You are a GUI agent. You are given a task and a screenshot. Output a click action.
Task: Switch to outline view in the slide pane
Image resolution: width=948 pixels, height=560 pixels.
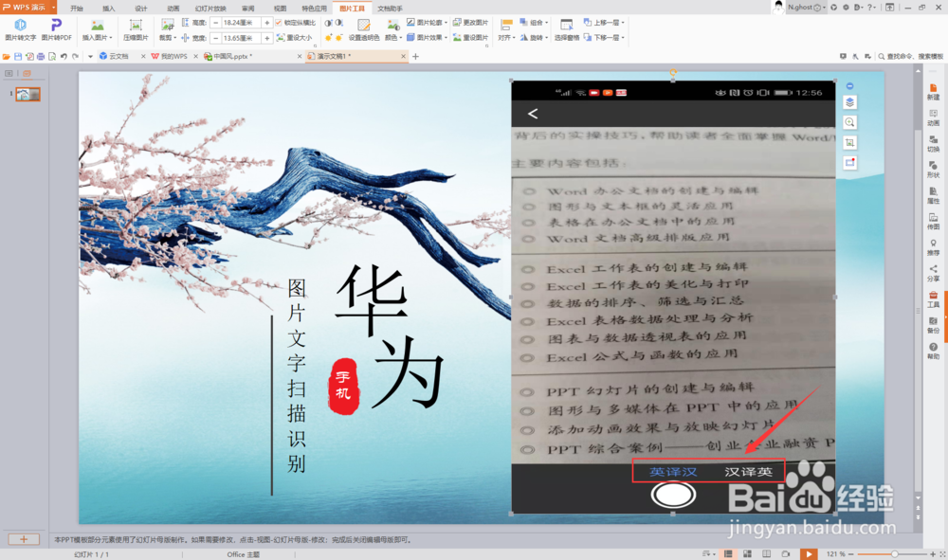[9, 73]
